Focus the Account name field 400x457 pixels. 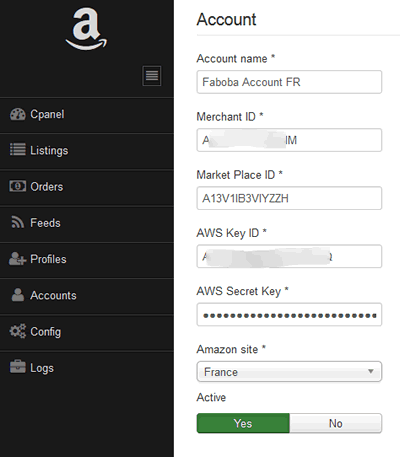(289, 82)
